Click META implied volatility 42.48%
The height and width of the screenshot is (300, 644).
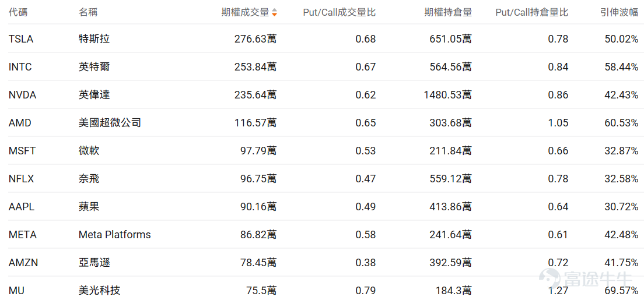621,234
